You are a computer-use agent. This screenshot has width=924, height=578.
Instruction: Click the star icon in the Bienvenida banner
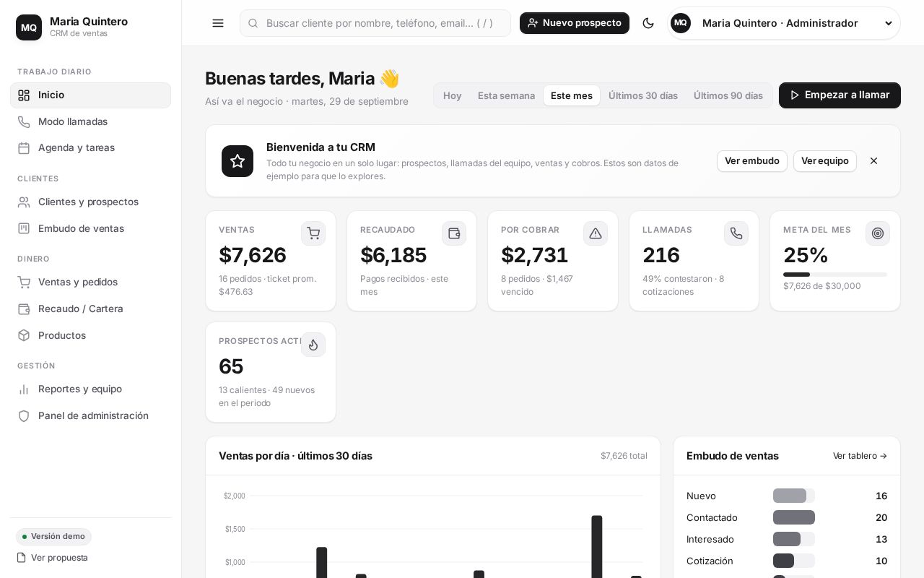(x=237, y=161)
